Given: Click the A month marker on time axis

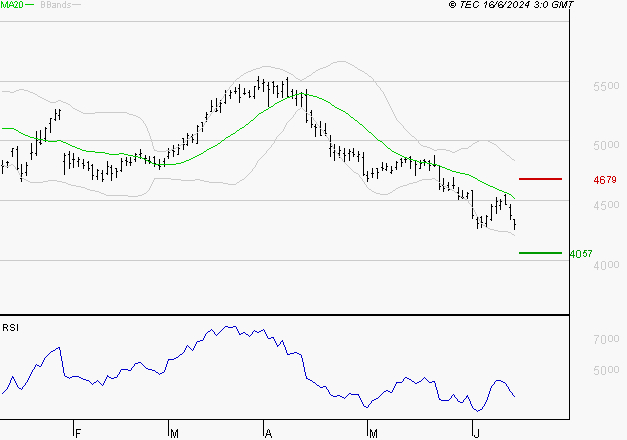Looking at the screenshot, I should pyautogui.click(x=268, y=433).
